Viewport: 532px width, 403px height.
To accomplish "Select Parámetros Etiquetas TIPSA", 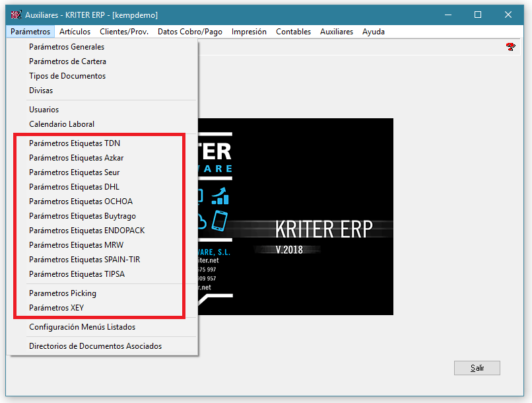I will (102, 274).
